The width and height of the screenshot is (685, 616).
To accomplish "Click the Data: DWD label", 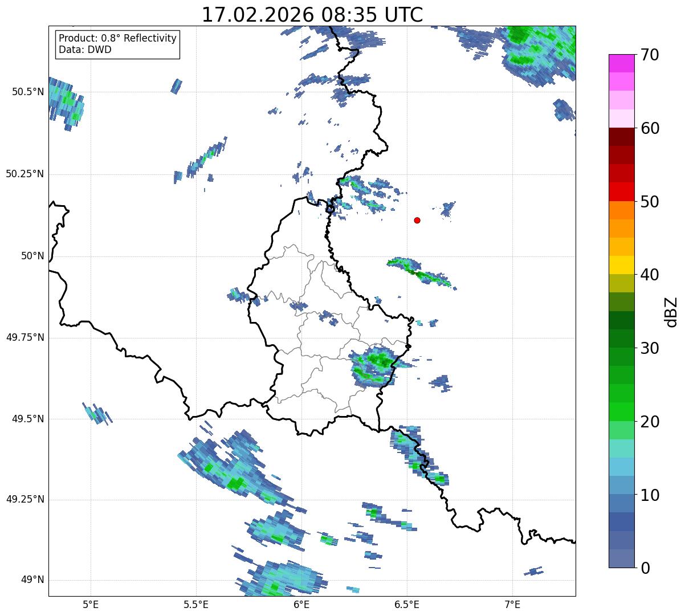I will 85,50.
